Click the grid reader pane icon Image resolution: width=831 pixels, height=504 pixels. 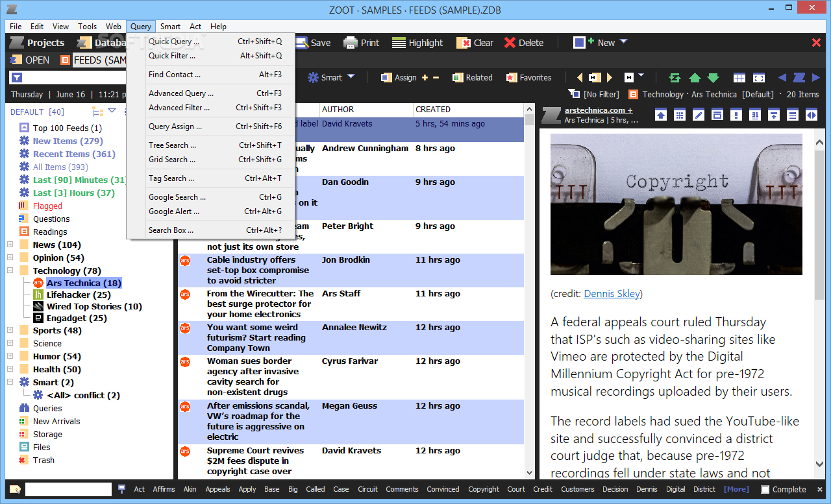pos(680,115)
